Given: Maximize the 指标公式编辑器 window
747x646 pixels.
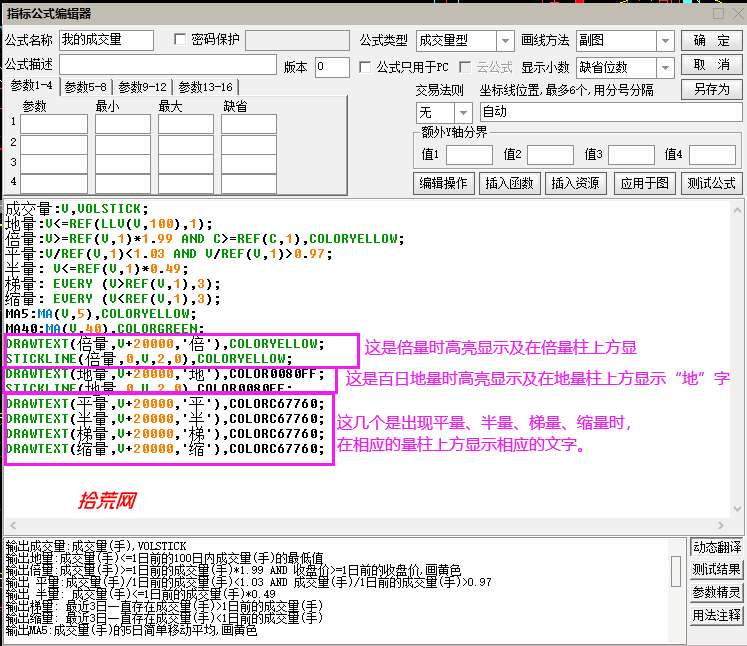Looking at the screenshot, I should coord(718,13).
